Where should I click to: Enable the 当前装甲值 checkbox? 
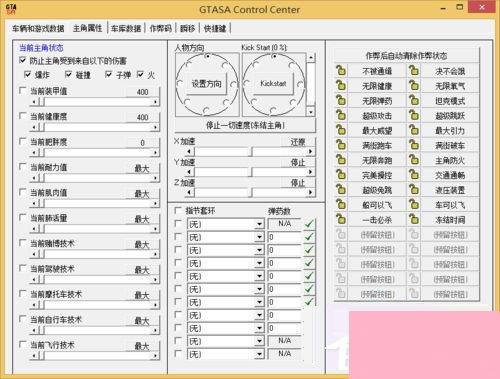pos(23,91)
